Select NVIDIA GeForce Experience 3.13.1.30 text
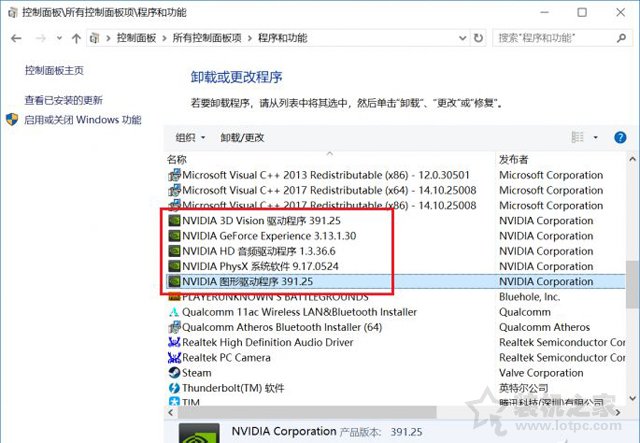 [269, 236]
